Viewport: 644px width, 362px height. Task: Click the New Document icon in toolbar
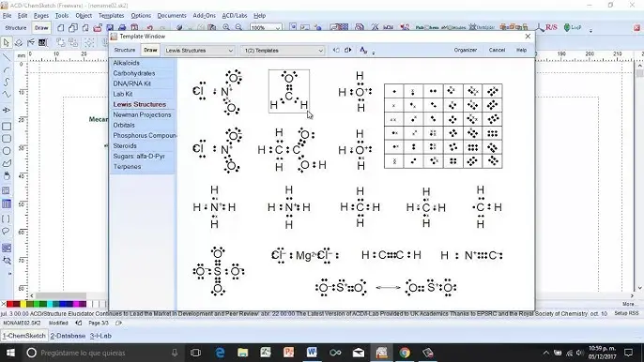60,27
